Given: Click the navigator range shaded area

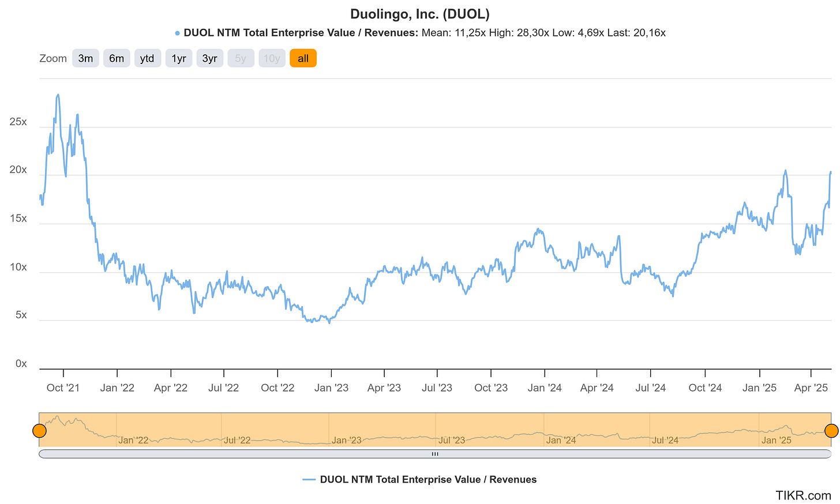Looking at the screenshot, I should coord(435,429).
